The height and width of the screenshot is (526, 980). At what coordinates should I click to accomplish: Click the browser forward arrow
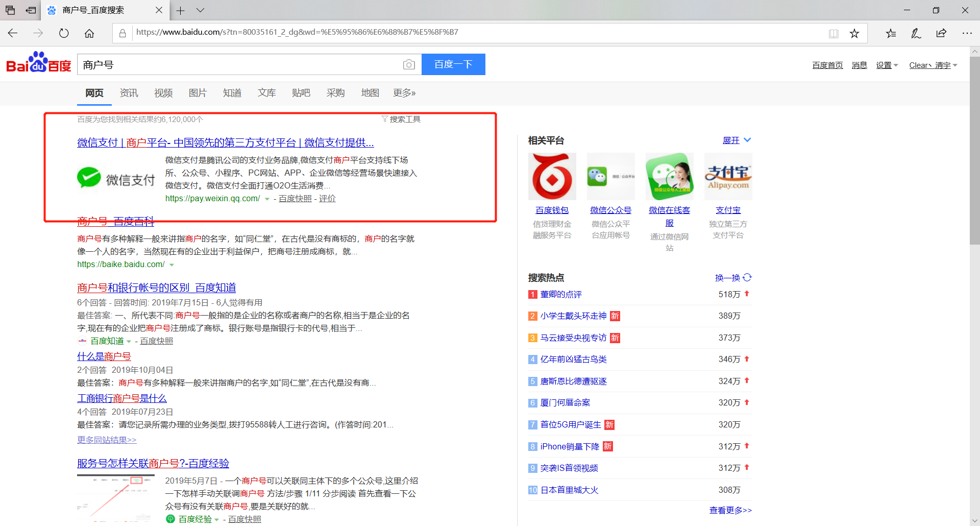(x=38, y=33)
